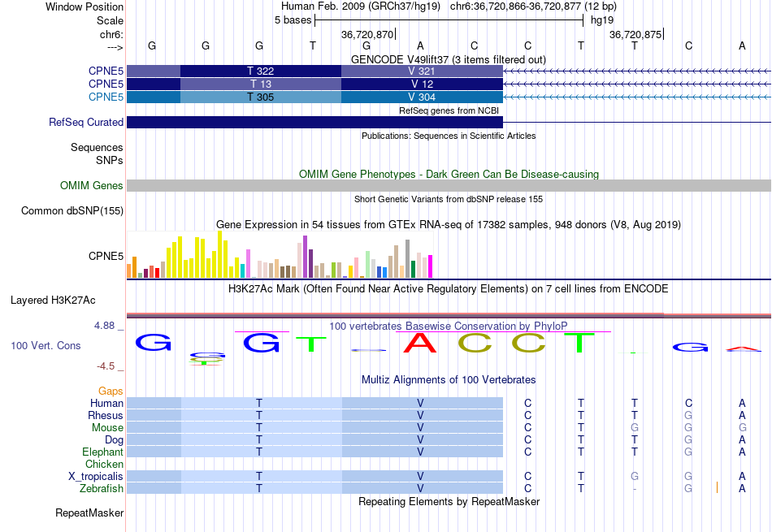Screen dimensions: 772x532
Task: Open the H3K27Ac Mark track title
Action: (x=449, y=289)
